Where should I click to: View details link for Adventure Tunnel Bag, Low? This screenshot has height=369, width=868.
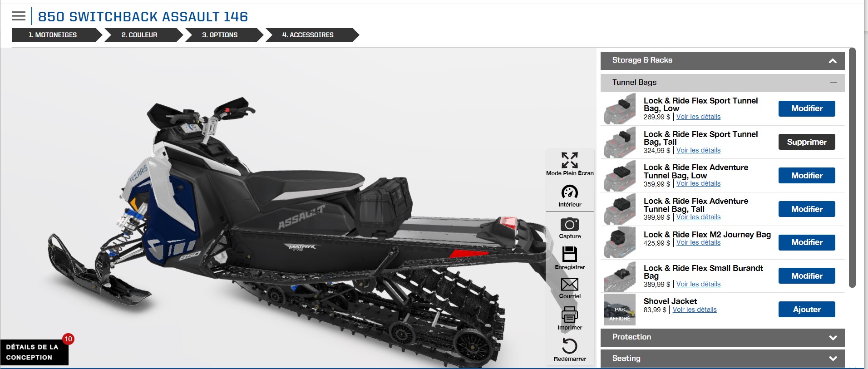[x=698, y=183]
